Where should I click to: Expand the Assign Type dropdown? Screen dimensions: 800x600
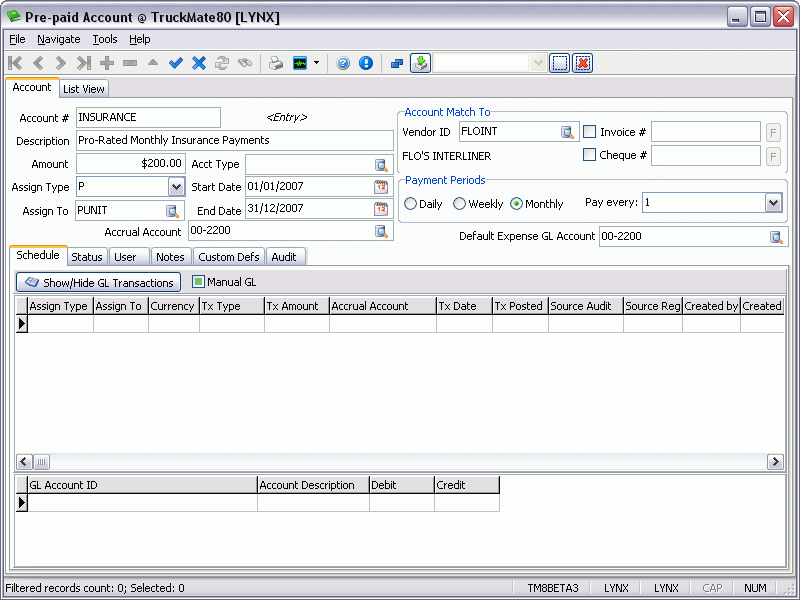pyautogui.click(x=176, y=187)
